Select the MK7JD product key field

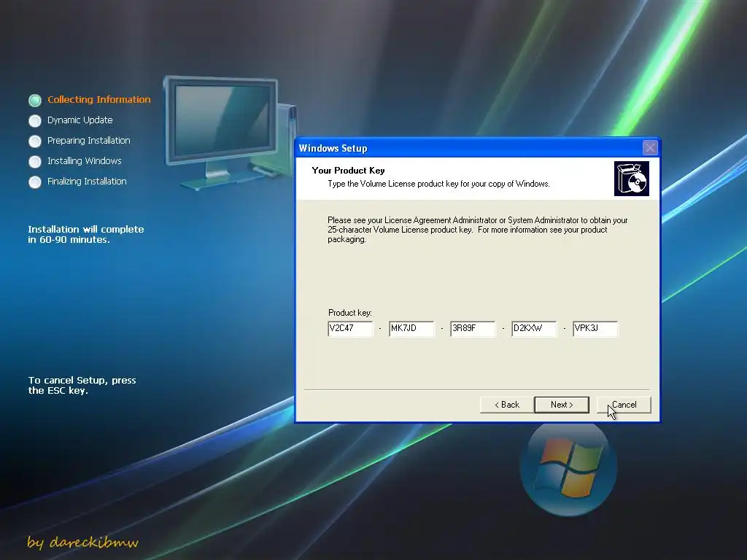[x=411, y=329]
